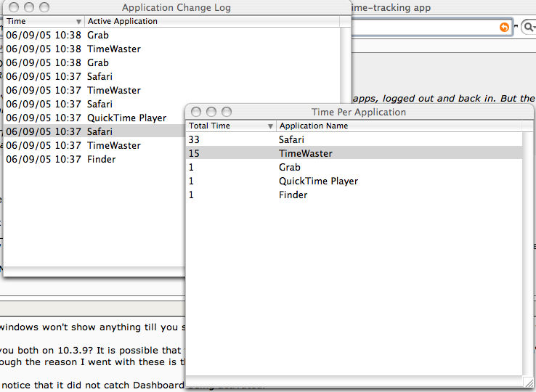Image resolution: width=536 pixels, height=392 pixels.
Task: Select the first Grab row at 10:38
Action: [171, 35]
